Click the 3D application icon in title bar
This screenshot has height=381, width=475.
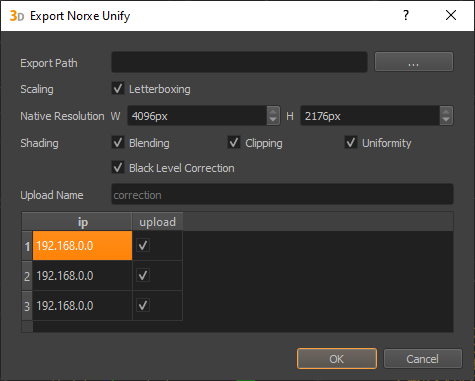(17, 16)
